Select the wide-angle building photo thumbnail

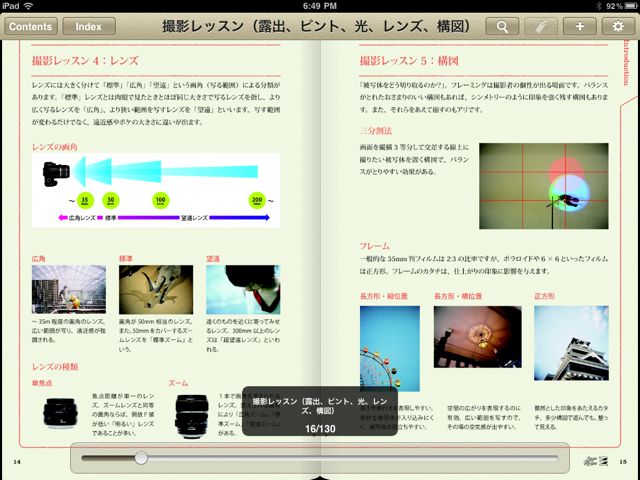click(69, 289)
